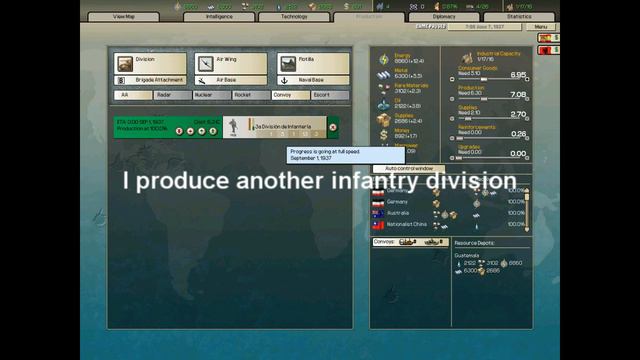Click the Industrial Capacity factory icon
This screenshot has width=640, height=360.
click(x=467, y=58)
